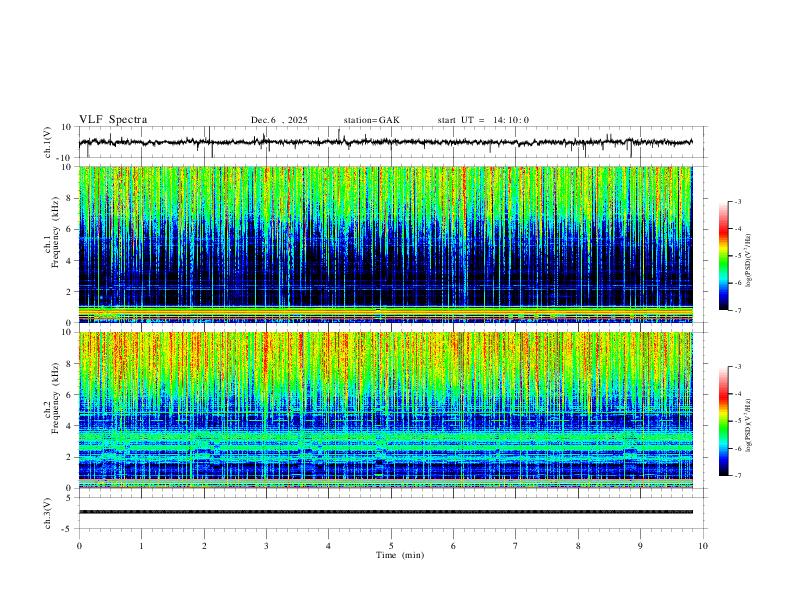Screen dimensions: 792x612
Task: Click the time axis tick label "7"
Action: [x=516, y=546]
